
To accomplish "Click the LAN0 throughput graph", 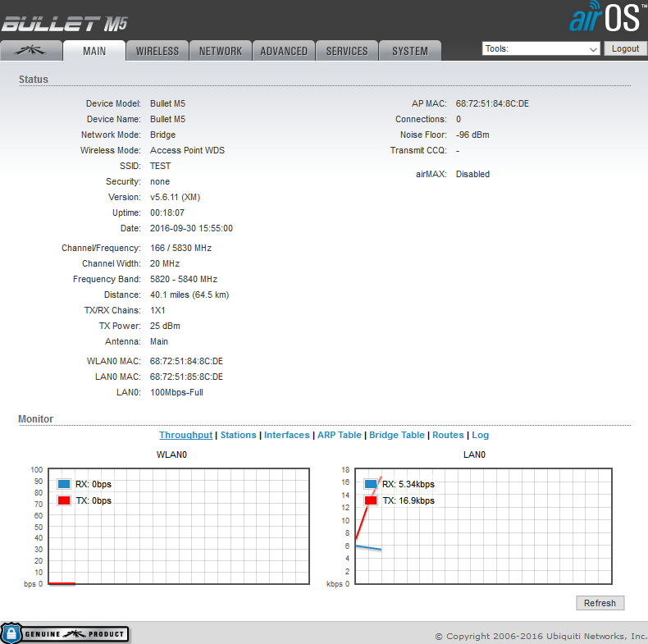I will coord(483,526).
